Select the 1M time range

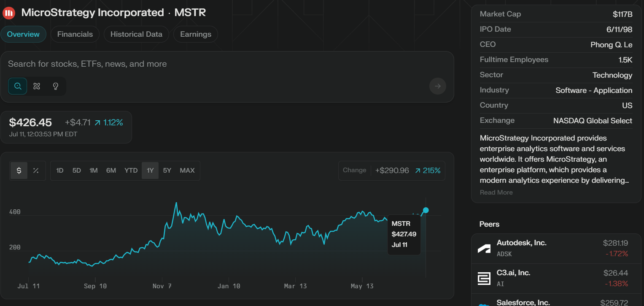(94, 171)
